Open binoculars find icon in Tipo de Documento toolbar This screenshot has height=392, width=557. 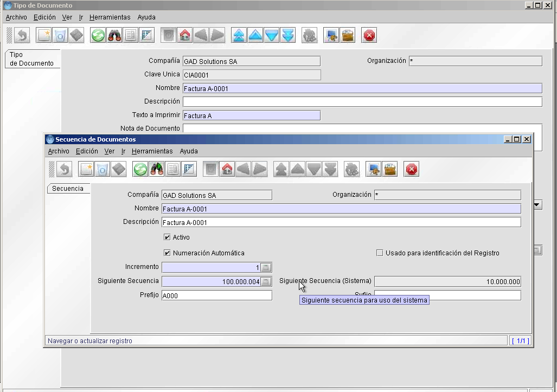point(114,35)
